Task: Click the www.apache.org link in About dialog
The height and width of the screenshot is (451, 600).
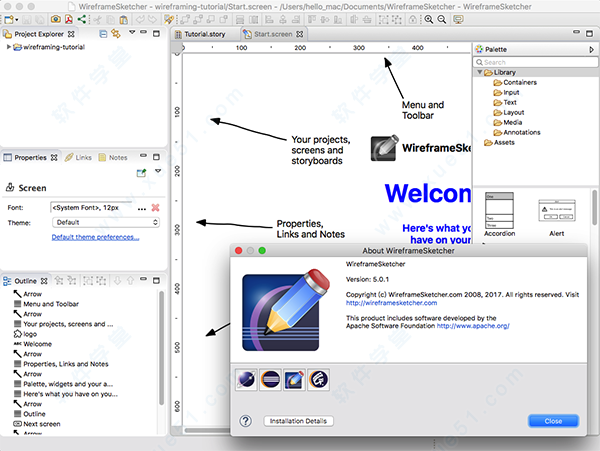Action: [x=473, y=326]
